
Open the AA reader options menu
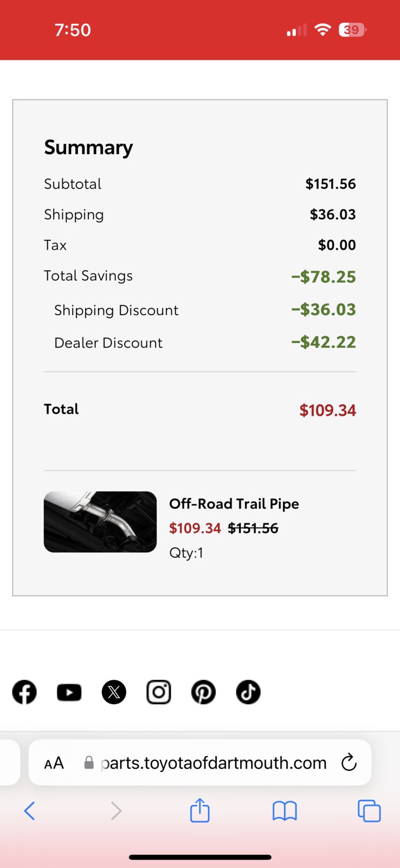coord(54,763)
